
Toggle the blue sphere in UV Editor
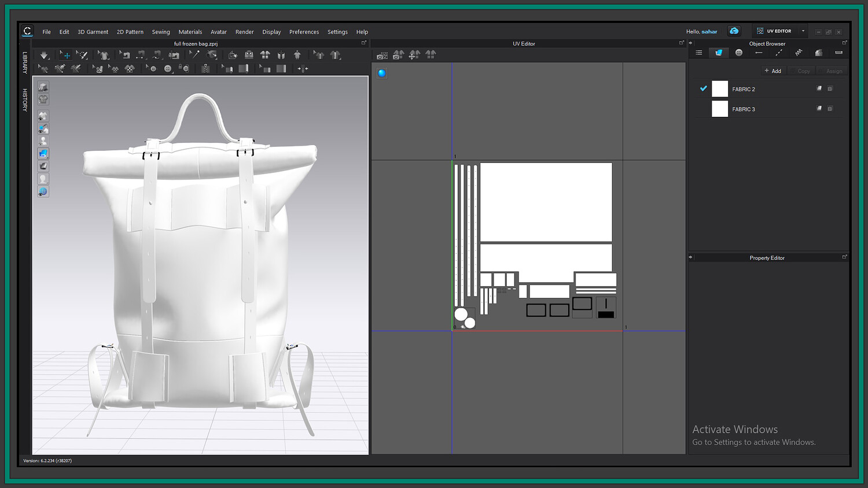click(382, 73)
